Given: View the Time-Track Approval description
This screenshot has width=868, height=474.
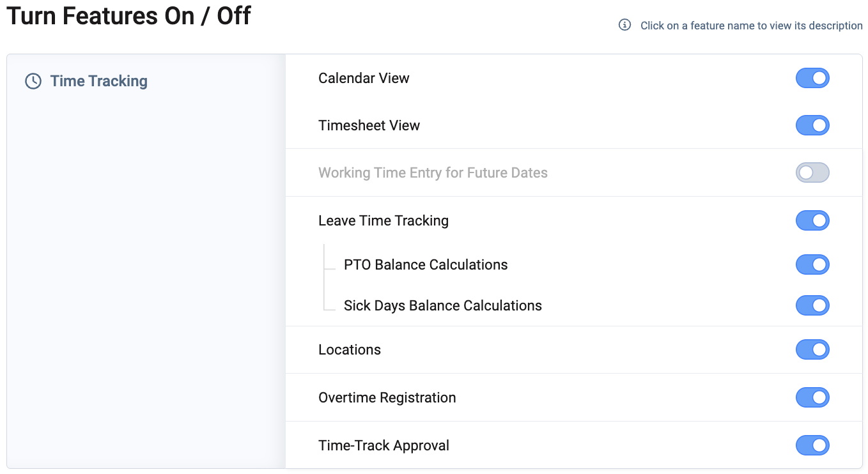Looking at the screenshot, I should click(384, 445).
